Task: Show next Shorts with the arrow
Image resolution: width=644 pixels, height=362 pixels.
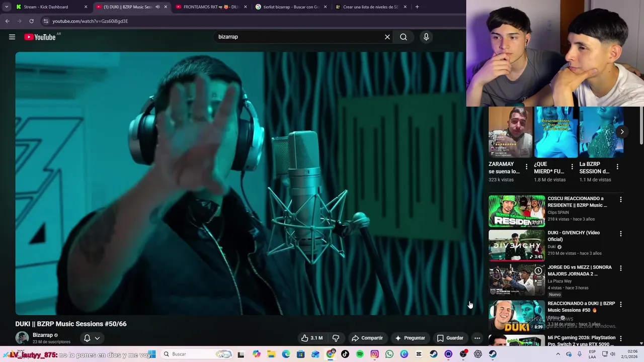Action: point(622,132)
